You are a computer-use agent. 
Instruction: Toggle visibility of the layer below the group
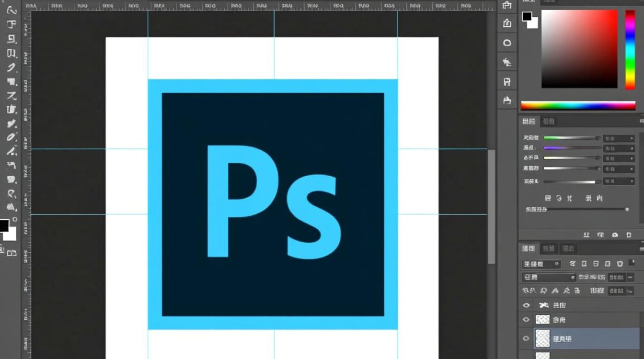tap(526, 319)
